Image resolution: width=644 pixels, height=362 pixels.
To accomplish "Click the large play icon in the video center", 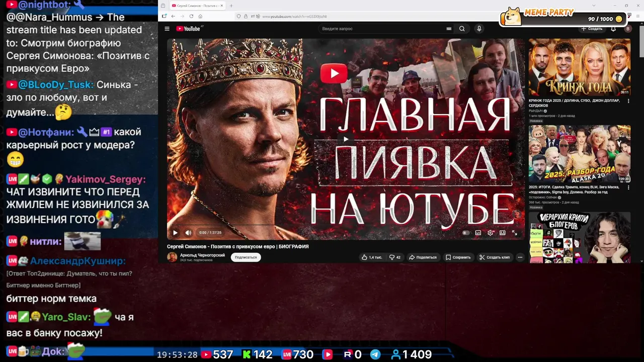I will coord(346,139).
